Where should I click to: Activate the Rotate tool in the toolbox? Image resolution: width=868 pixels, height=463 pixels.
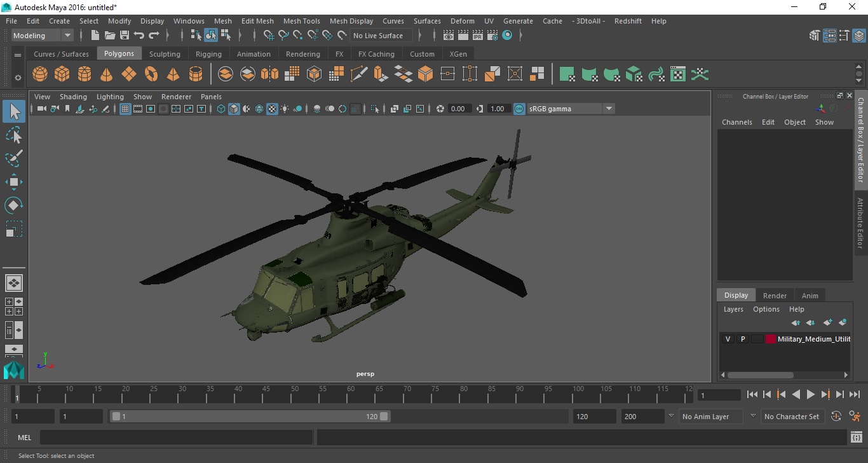click(14, 205)
